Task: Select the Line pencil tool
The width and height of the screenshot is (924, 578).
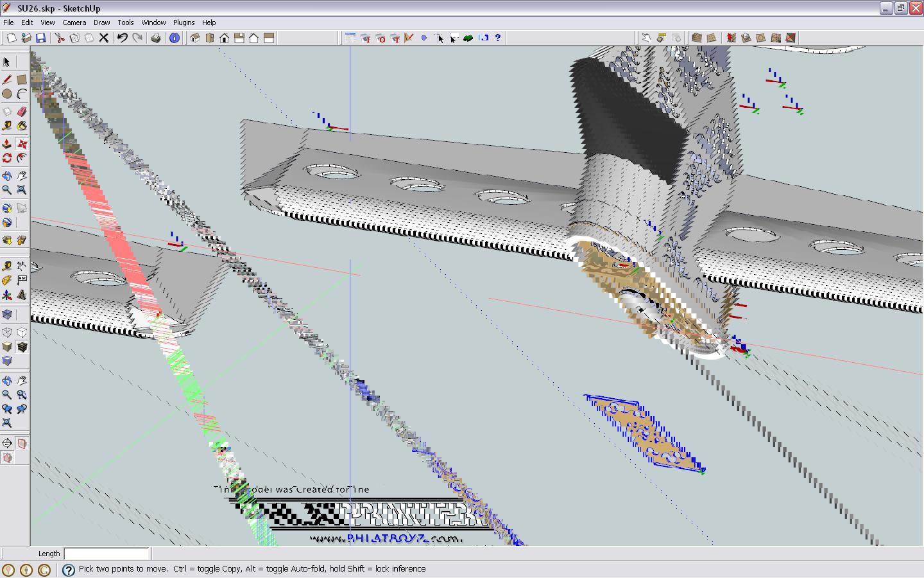Action: (x=7, y=80)
